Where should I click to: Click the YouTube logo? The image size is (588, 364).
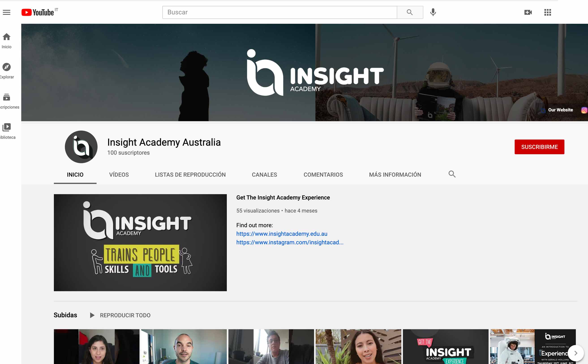pyautogui.click(x=38, y=12)
